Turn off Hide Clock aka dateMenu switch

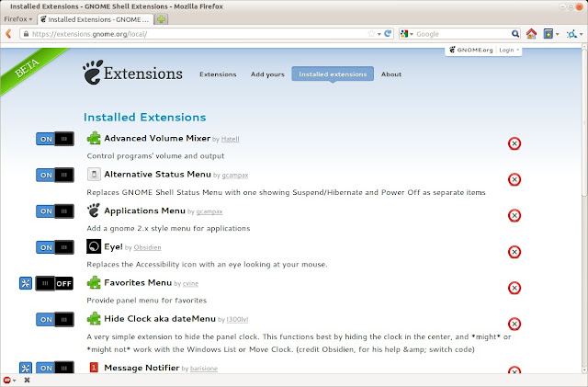pos(55,319)
